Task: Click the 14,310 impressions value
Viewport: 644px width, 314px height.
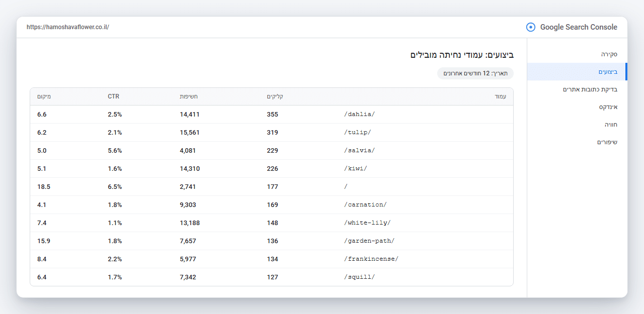Action: (190, 169)
